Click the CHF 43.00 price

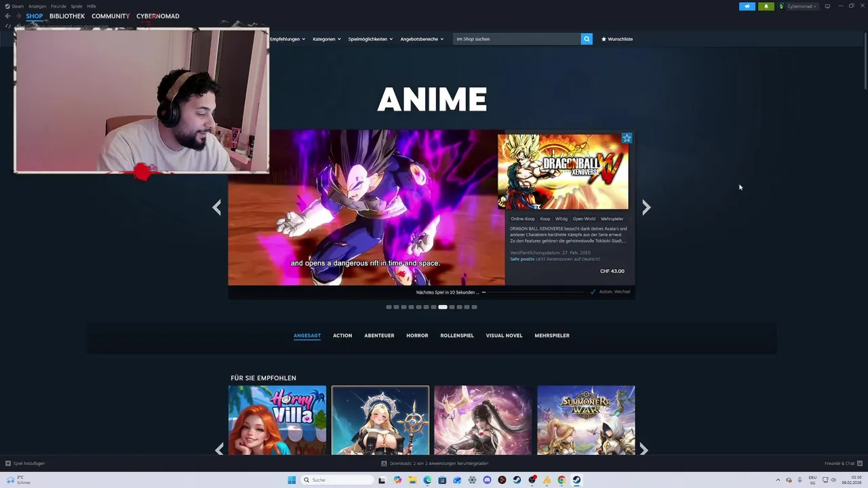click(x=612, y=271)
